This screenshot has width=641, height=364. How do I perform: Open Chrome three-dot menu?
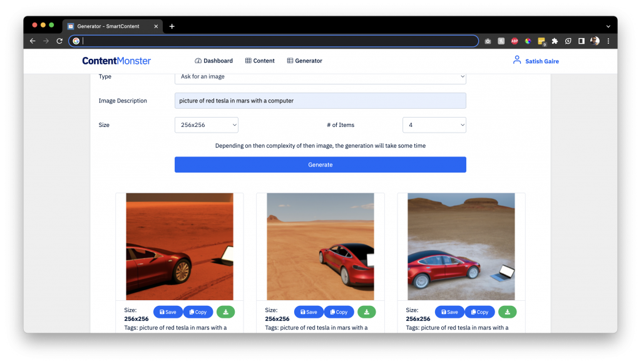click(608, 41)
